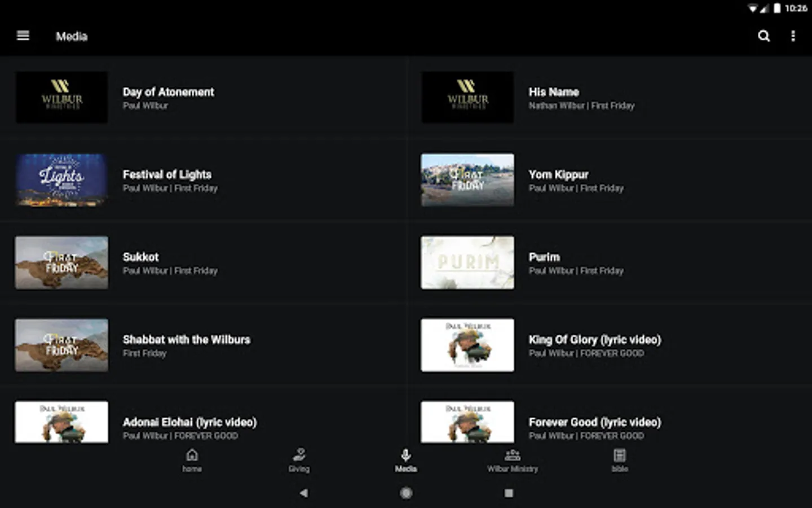812x508 pixels.
Task: Select the Sukkot title
Action: click(140, 257)
